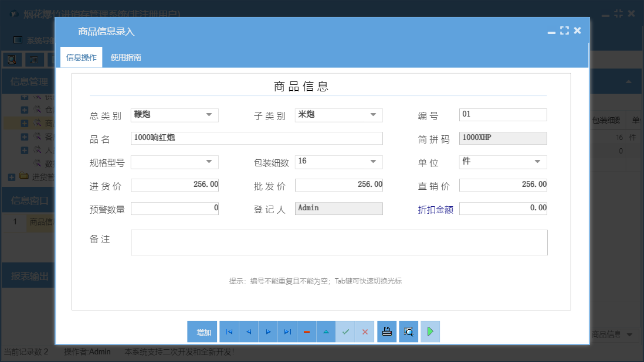Viewport: 644px width, 362px height.
Task: Jump to the first record
Action: (229, 332)
